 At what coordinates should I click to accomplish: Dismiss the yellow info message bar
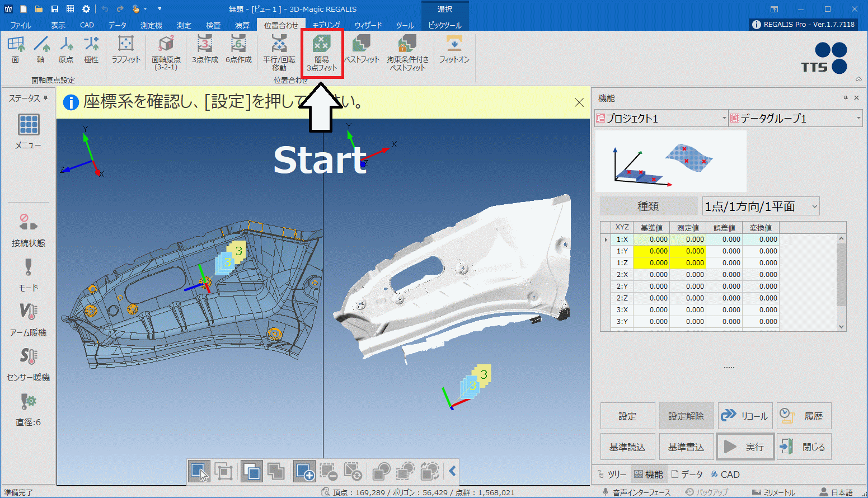579,102
